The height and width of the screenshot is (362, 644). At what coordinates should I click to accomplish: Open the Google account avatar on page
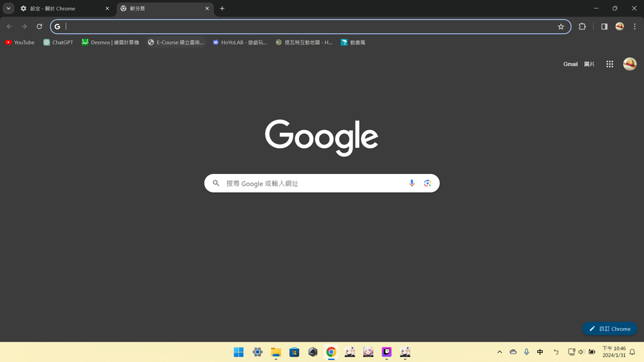[630, 64]
